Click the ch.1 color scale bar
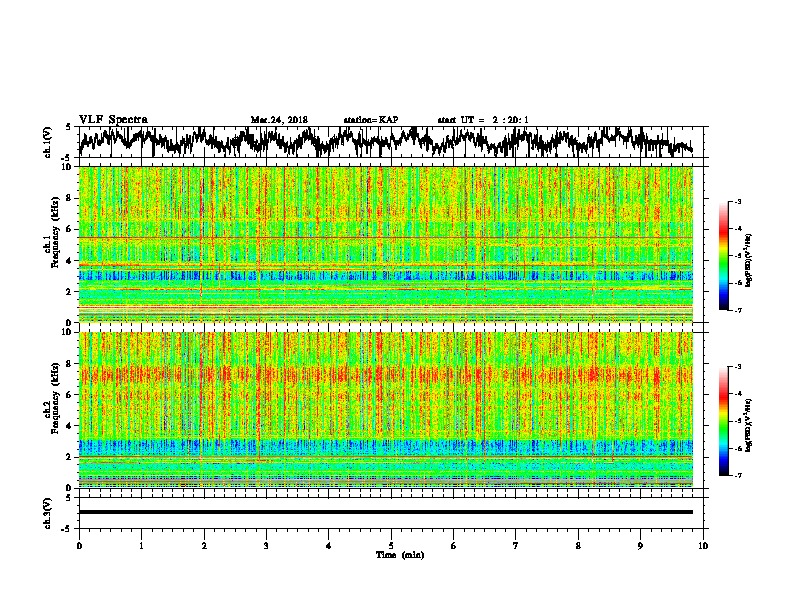 coord(723,256)
